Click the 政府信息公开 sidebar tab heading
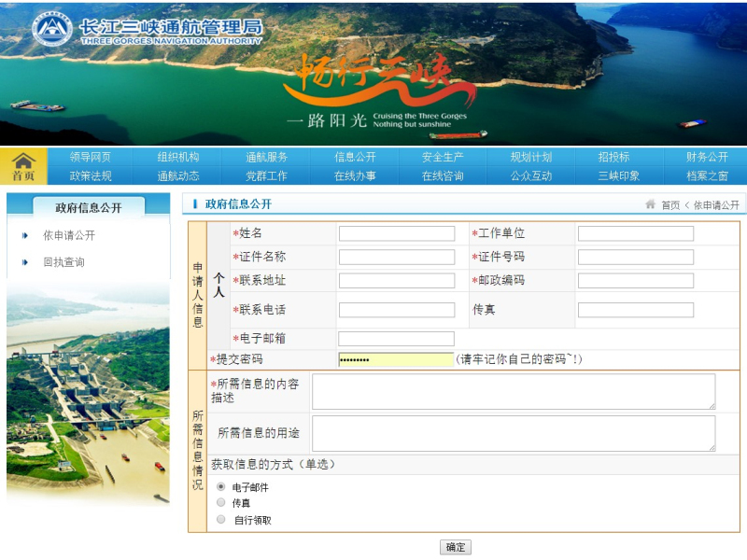Image resolution: width=747 pixels, height=560 pixels. coord(89,207)
